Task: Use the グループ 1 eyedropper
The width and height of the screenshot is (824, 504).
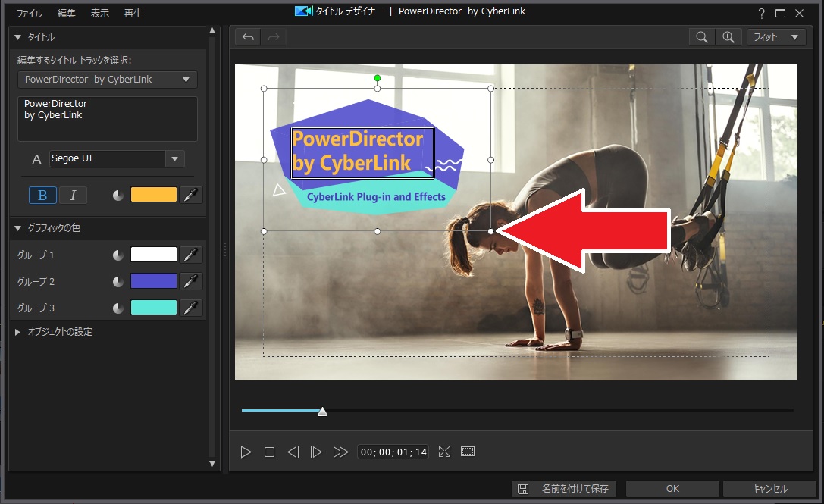Action: [x=191, y=255]
